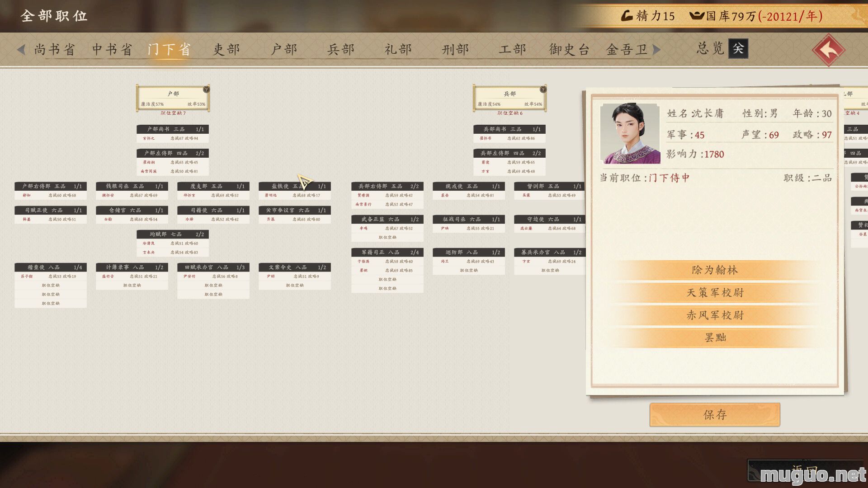The height and width of the screenshot is (488, 868).
Task: Switch to the 刑部 tab
Action: coord(455,49)
